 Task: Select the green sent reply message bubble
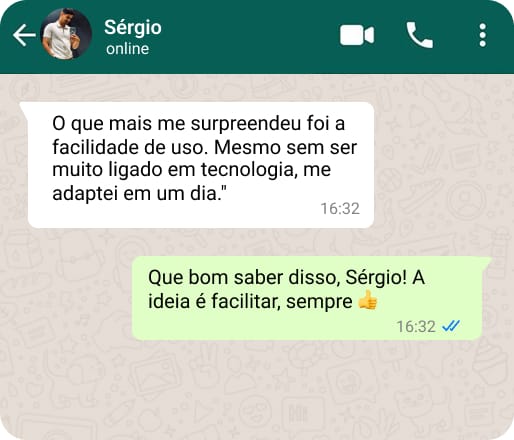pos(311,298)
